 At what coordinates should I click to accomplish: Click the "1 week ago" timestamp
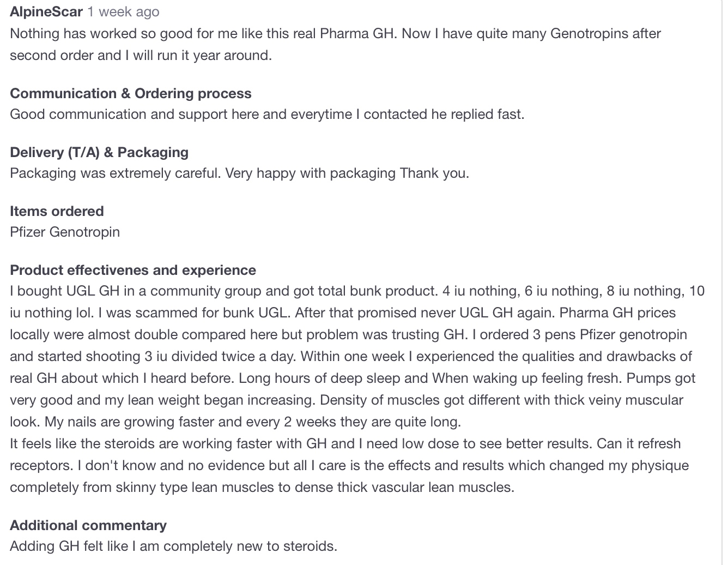124,11
